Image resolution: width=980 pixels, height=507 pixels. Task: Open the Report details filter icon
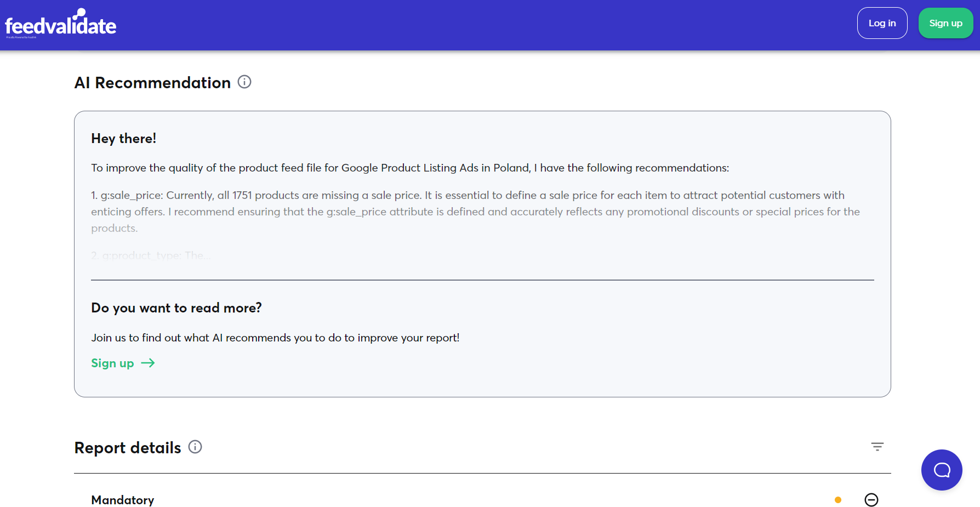(877, 447)
